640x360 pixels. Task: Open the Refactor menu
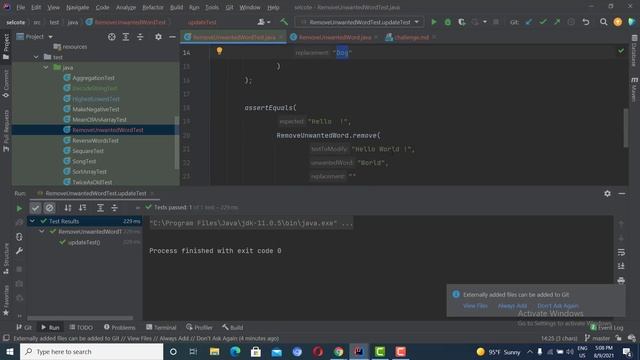[153, 7]
